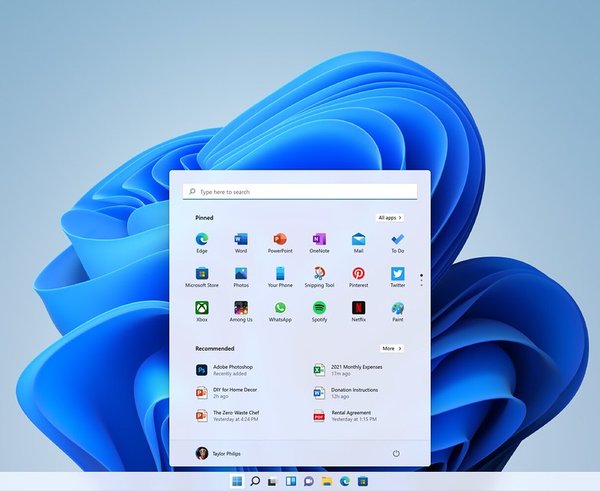
Task: Launch the Snipping Tool app
Action: (319, 274)
